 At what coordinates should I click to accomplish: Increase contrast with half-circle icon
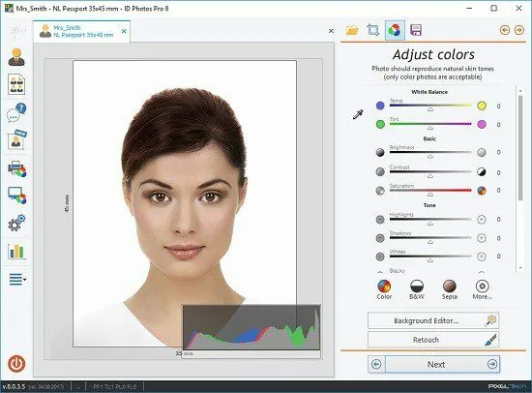[482, 172]
